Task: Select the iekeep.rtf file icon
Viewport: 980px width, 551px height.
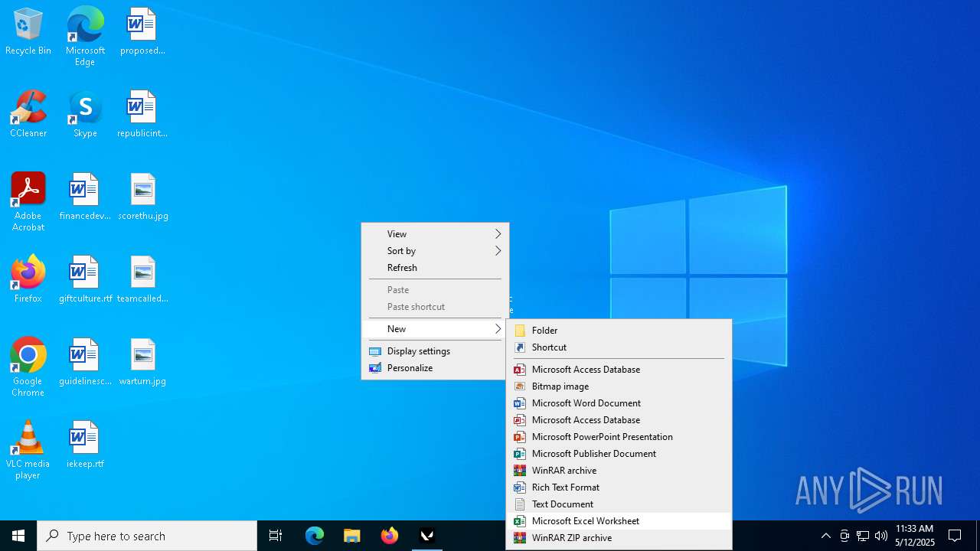Action: [x=85, y=445]
